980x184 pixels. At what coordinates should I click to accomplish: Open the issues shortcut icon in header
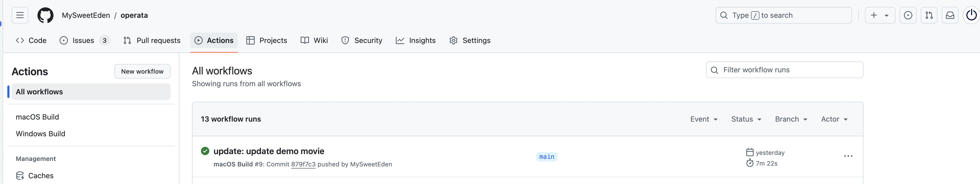tap(908, 15)
